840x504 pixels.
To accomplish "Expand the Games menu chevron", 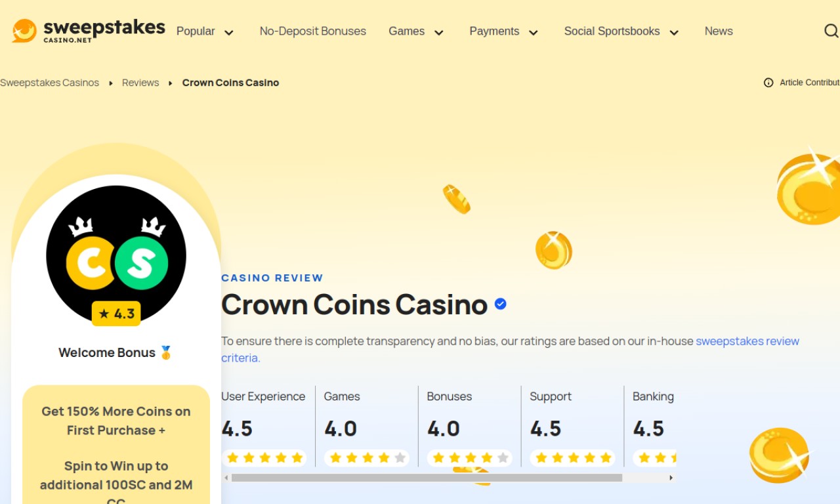I will click(439, 32).
